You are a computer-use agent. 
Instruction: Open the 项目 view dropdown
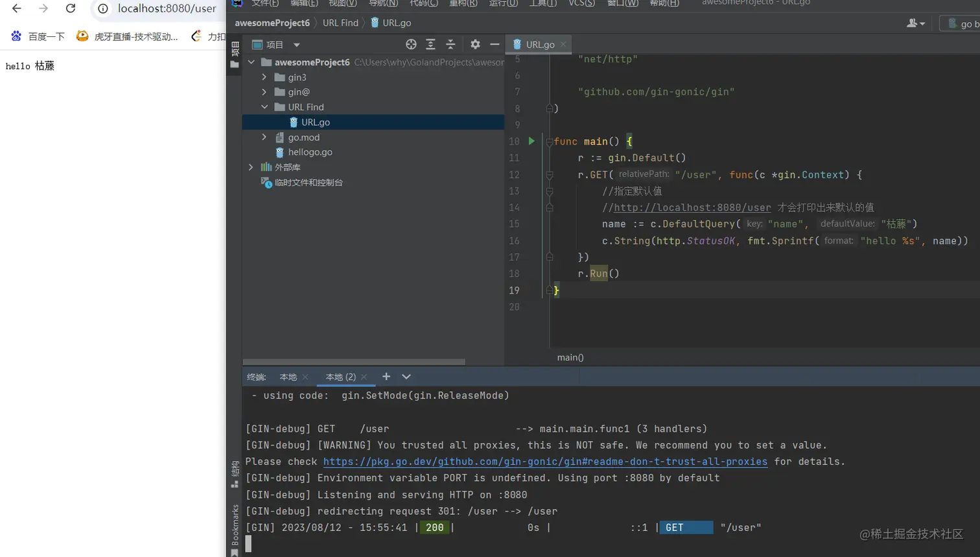(x=296, y=45)
